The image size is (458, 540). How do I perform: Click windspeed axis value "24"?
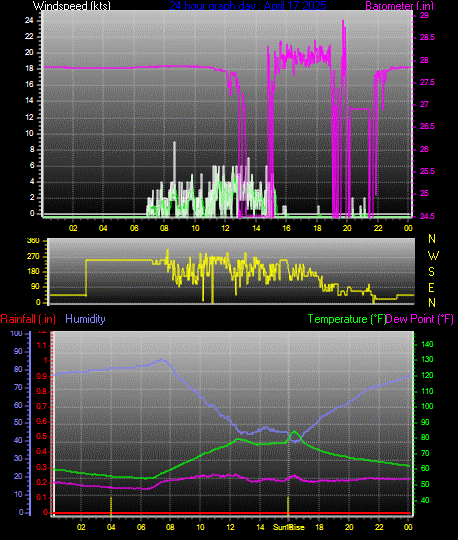coord(29,20)
